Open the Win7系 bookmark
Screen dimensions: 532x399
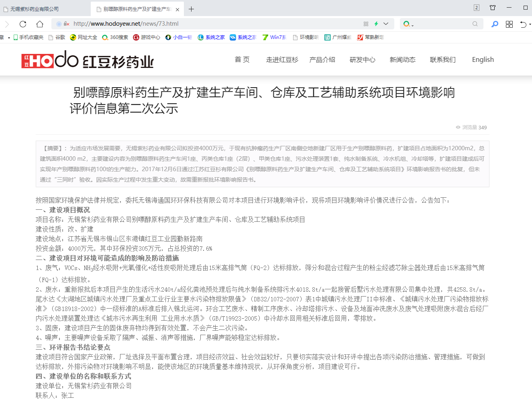[x=274, y=37]
